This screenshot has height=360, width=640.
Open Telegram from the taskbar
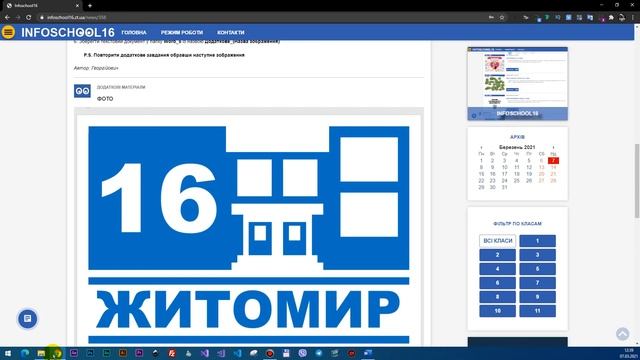tap(319, 353)
